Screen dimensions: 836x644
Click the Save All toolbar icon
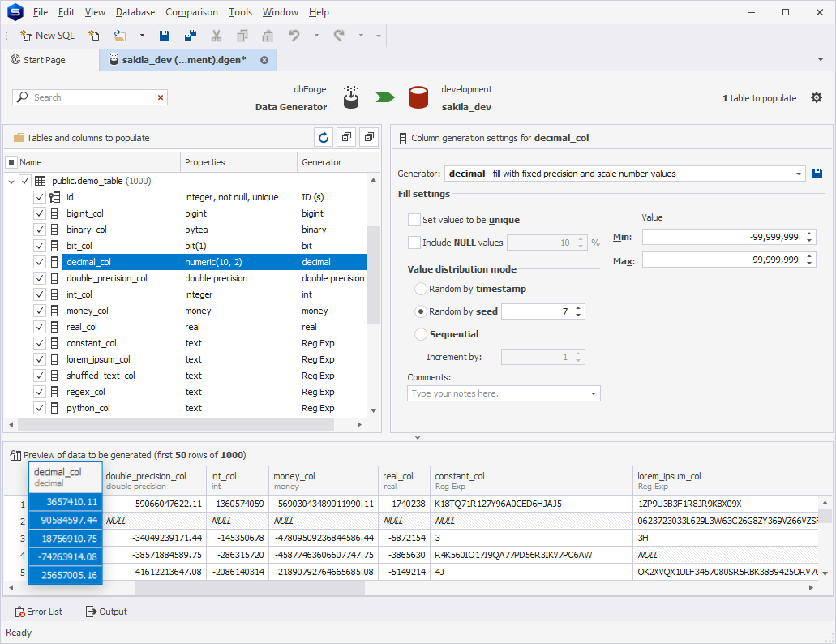(x=191, y=36)
